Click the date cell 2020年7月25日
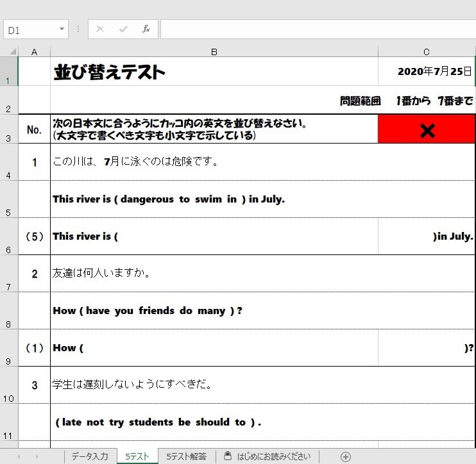The image size is (476, 464). (x=427, y=71)
